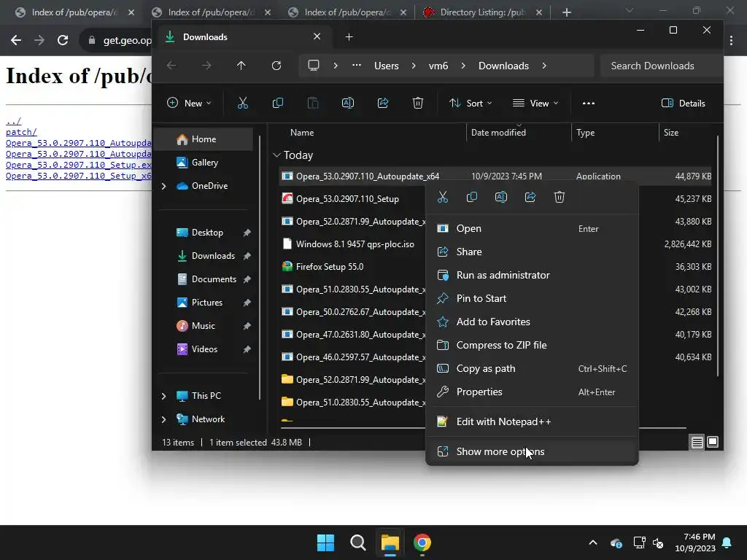Open View dropdown
This screenshot has width=747, height=560.
pos(535,104)
